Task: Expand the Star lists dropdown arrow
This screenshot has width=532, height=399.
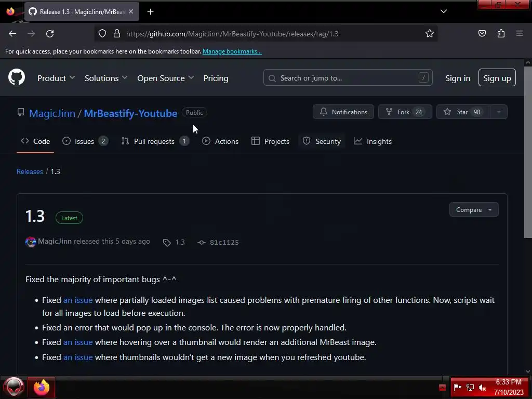Action: point(498,112)
